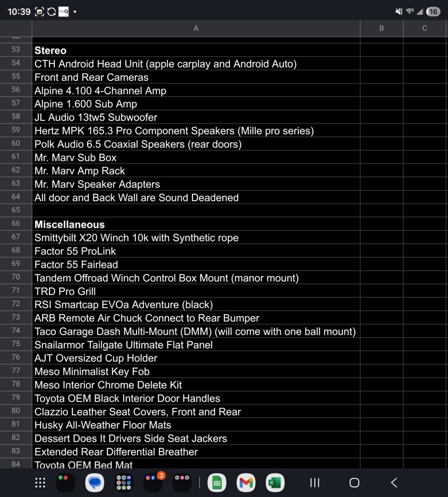448x497 pixels.
Task: Select empty cell B66 beside Miscellaneous
Action: point(382,224)
